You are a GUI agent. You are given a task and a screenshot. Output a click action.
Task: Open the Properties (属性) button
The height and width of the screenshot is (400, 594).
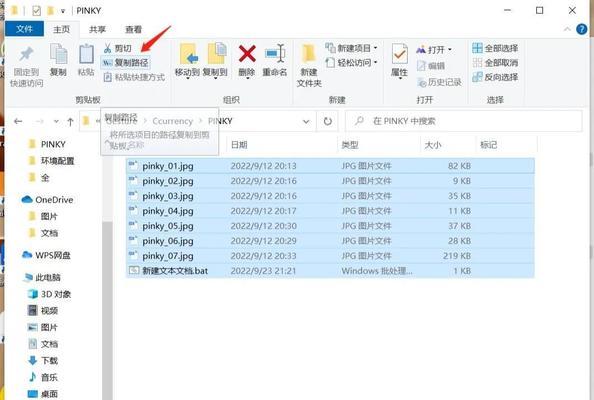pos(399,61)
